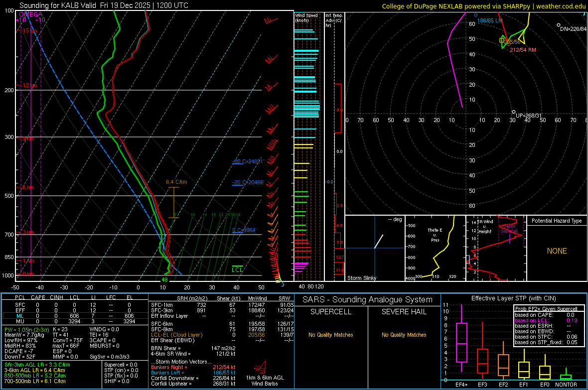Image resolution: width=588 pixels, height=390 pixels.
Task: Click the Corfidi Downshear label
Action: 175,379
